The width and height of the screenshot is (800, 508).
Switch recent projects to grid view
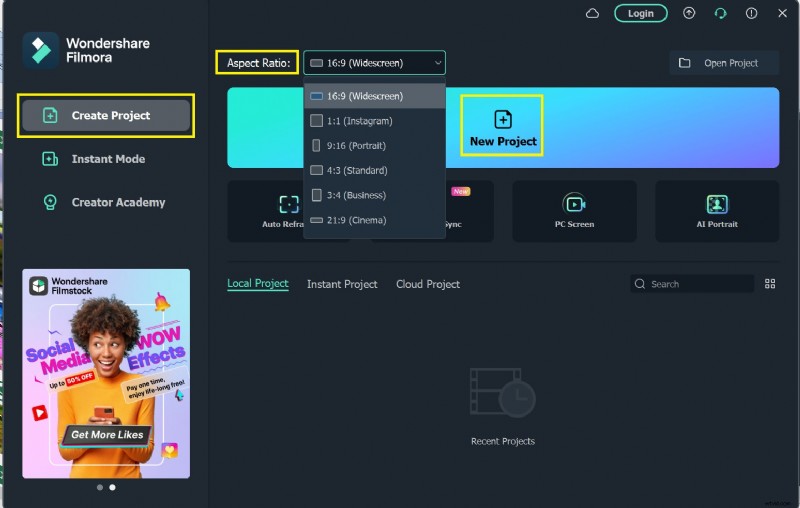[x=770, y=284]
